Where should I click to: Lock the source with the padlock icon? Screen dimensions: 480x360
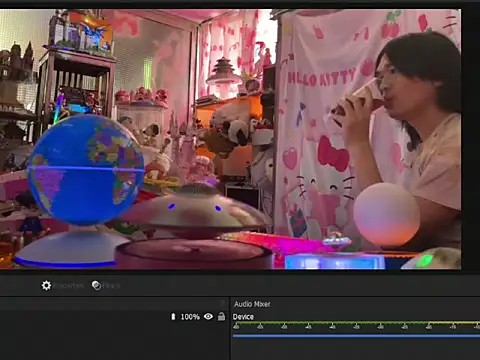221,316
